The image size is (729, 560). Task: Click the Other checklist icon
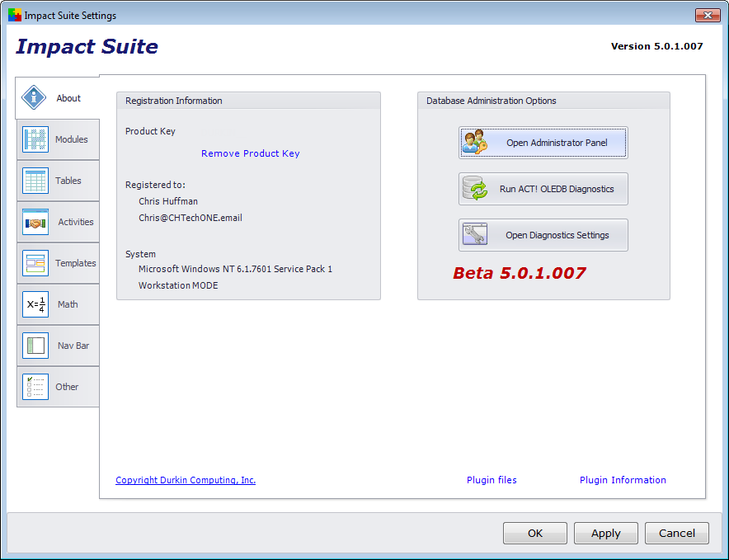(x=35, y=387)
